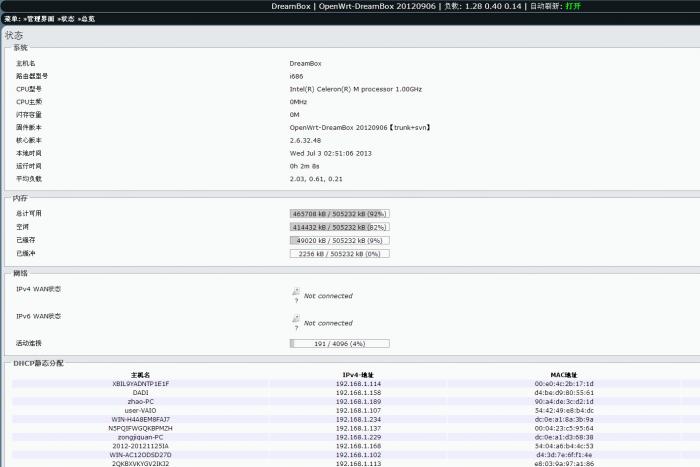Select IP address 192.168.1.107 cell
Viewport: 700px width, 467px height.
coord(358,410)
